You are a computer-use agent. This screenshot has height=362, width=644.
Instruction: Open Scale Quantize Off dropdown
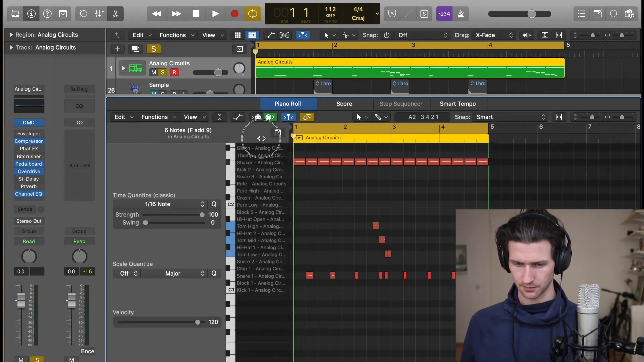127,273
